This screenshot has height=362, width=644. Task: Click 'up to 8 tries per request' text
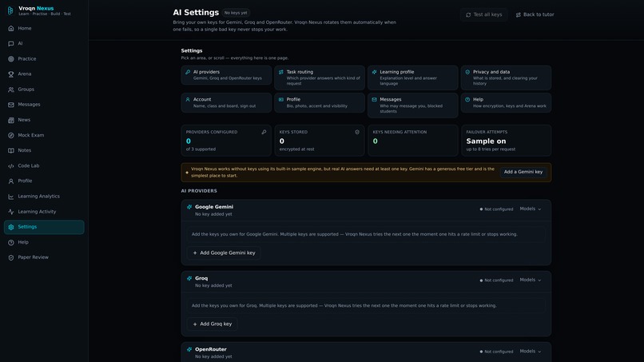click(491, 149)
